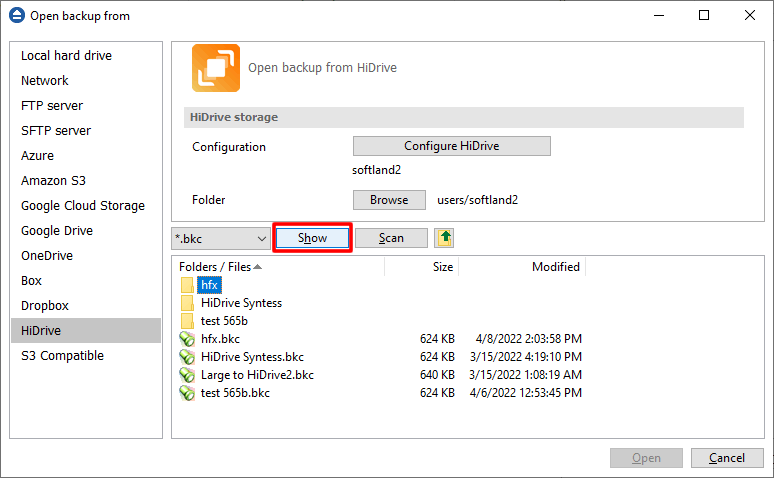
Task: Click the 640 KB size value
Action: point(437,375)
